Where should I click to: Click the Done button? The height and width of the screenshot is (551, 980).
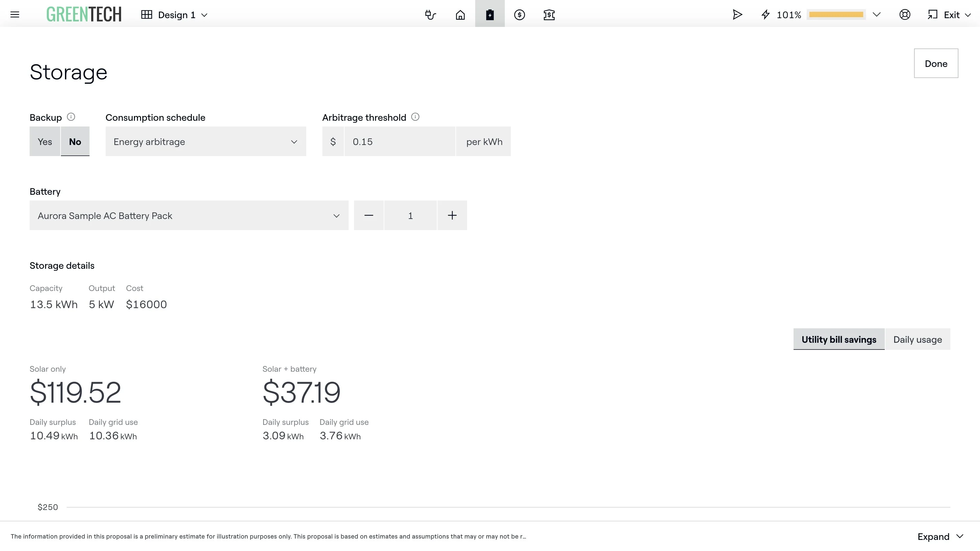click(936, 63)
